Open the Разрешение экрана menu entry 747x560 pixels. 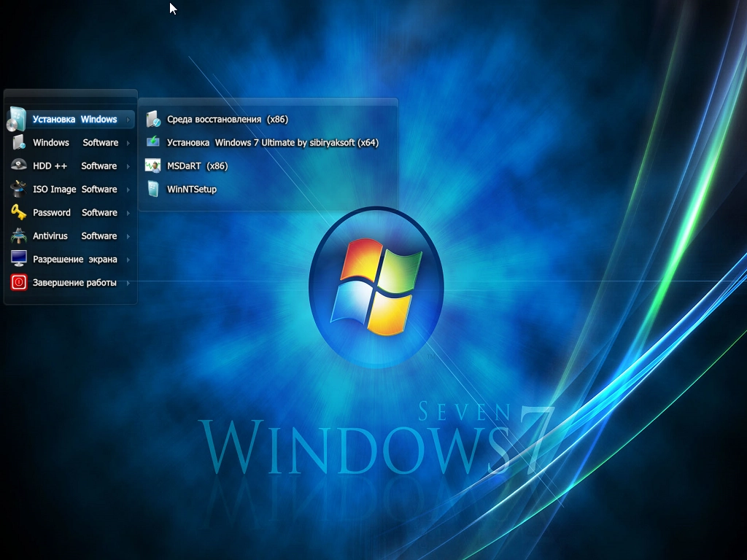click(71, 259)
